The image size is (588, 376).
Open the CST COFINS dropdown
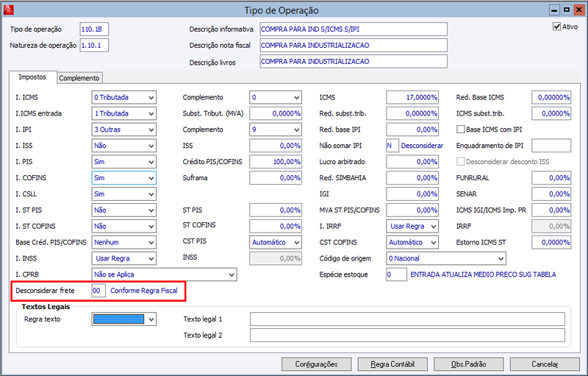click(x=412, y=242)
